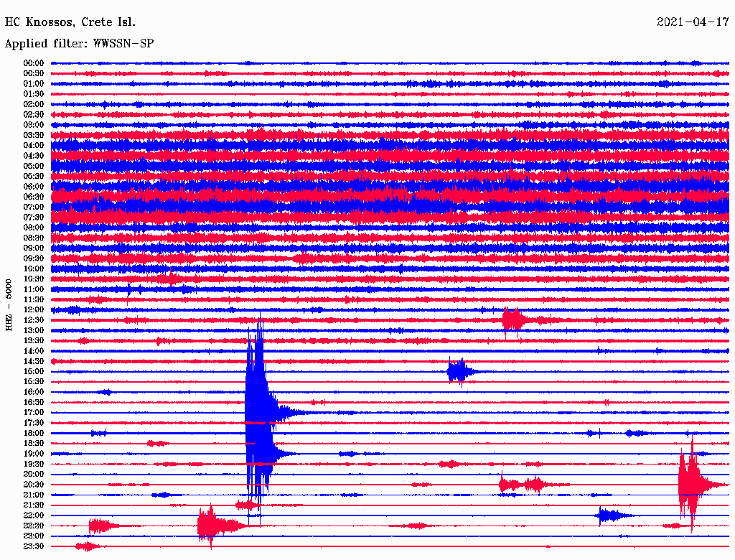Select the 05:30 time label
This screenshot has height=560, width=735.
34,177
